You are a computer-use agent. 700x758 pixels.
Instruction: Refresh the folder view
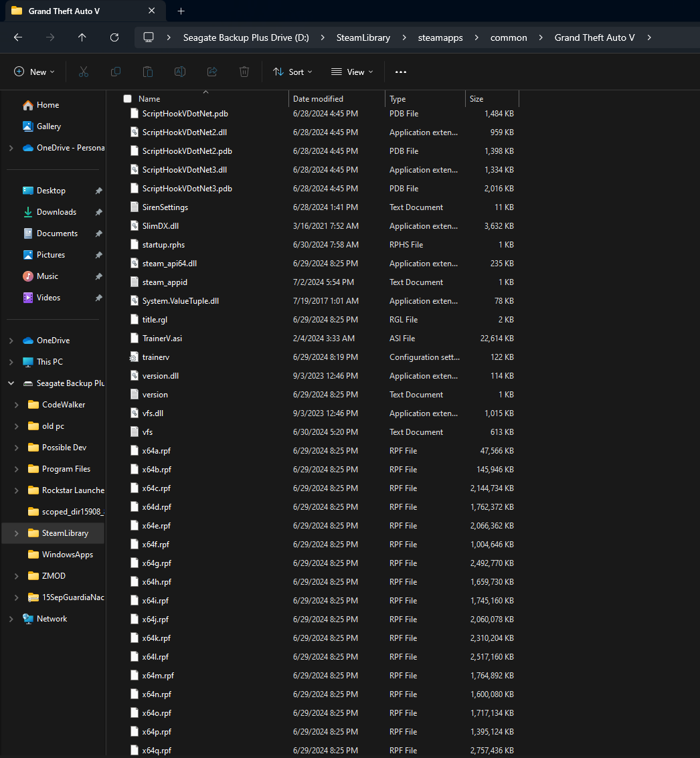point(114,37)
